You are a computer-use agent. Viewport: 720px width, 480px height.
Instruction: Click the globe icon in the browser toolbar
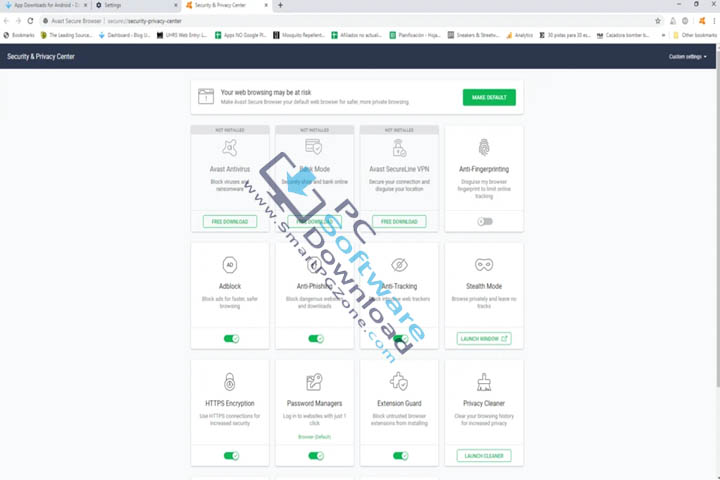(685, 21)
